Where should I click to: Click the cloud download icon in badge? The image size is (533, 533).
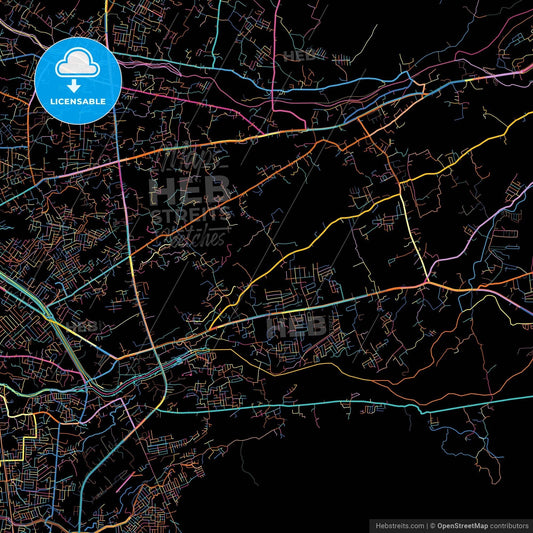click(78, 70)
